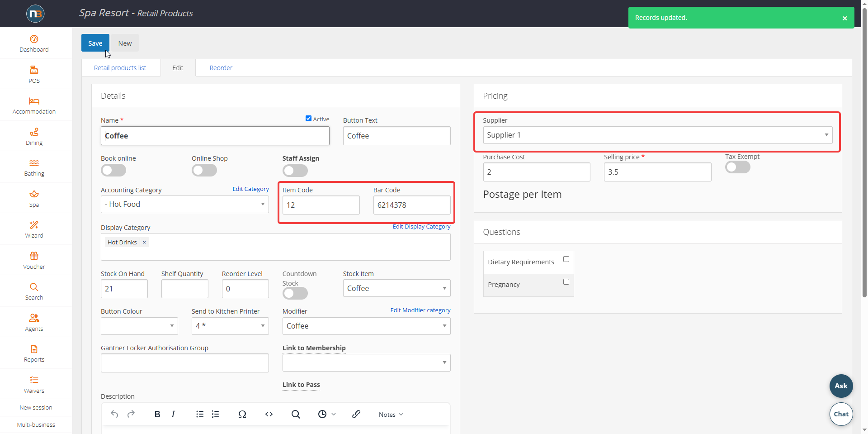Open the Ask assistant button
This screenshot has height=434, width=868.
coord(841,386)
